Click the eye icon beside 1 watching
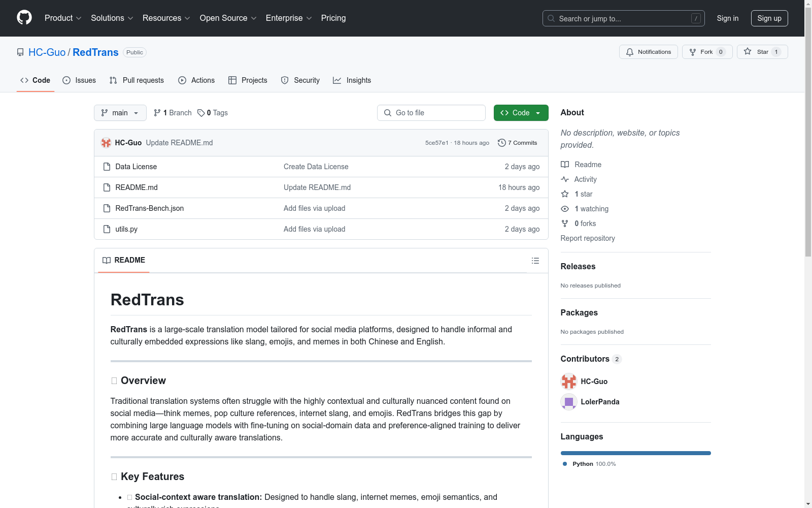 (565, 209)
